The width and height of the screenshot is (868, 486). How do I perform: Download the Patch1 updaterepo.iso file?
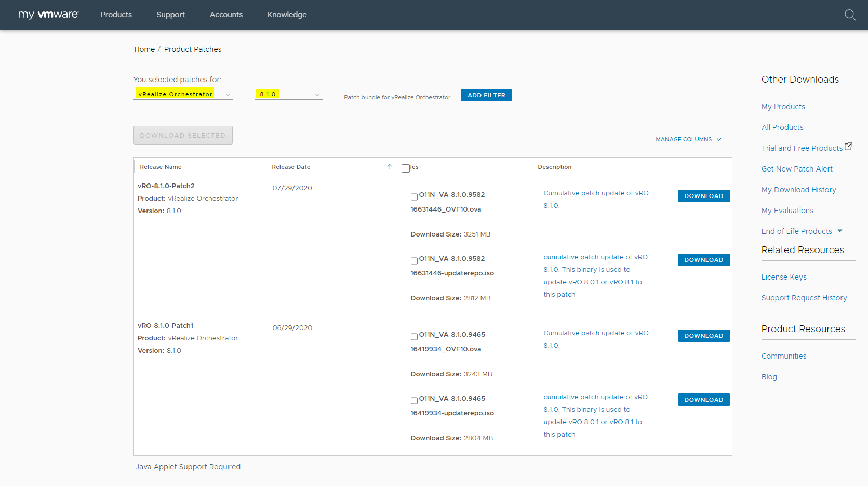(703, 400)
